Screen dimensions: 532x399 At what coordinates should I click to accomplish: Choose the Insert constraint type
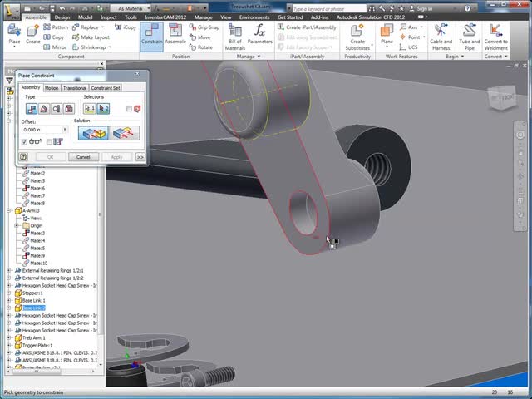click(69, 109)
